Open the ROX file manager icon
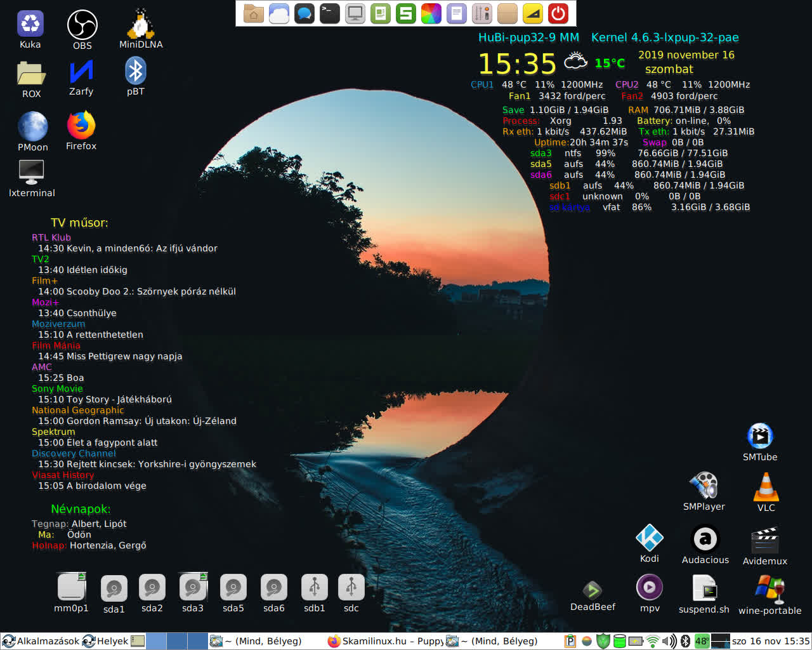 (31, 73)
